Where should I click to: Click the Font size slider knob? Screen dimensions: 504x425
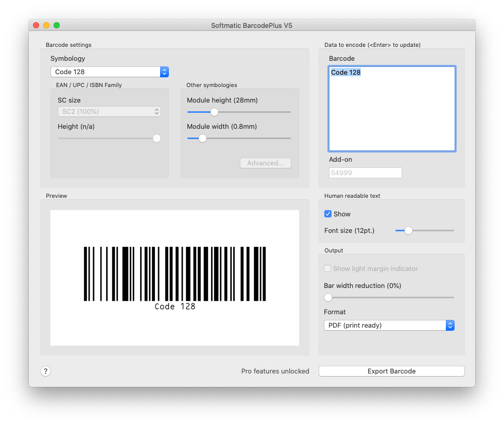click(408, 231)
